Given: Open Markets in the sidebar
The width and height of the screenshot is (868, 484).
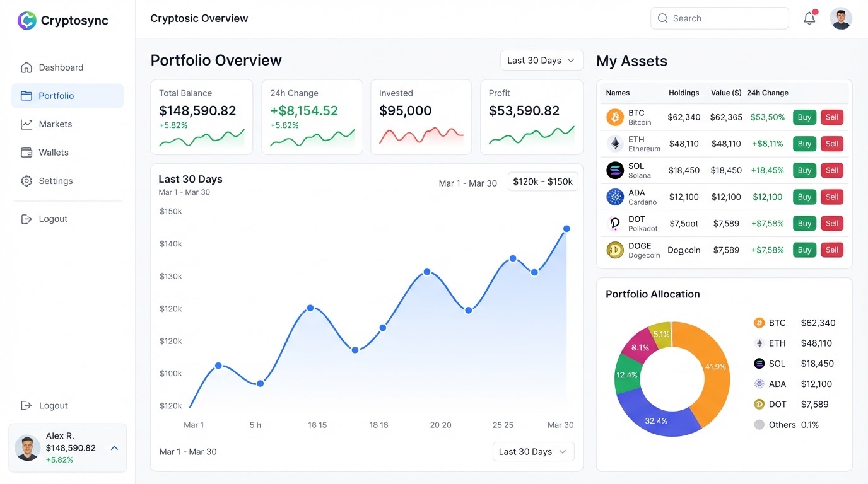Looking at the screenshot, I should coord(67,124).
